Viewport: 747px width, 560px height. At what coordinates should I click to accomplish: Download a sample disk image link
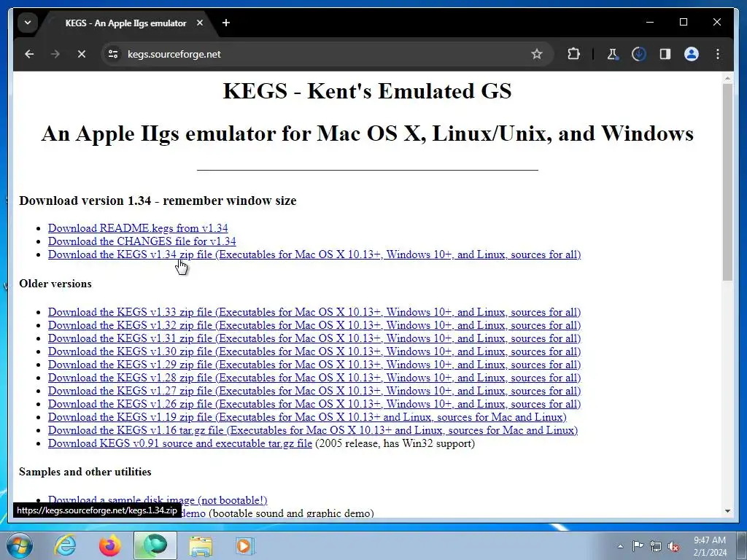pos(158,500)
